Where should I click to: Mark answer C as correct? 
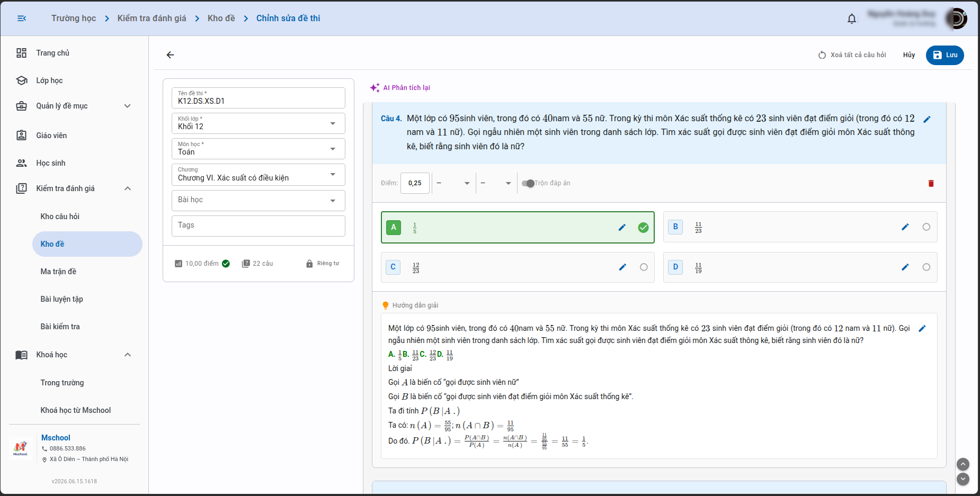coord(644,267)
